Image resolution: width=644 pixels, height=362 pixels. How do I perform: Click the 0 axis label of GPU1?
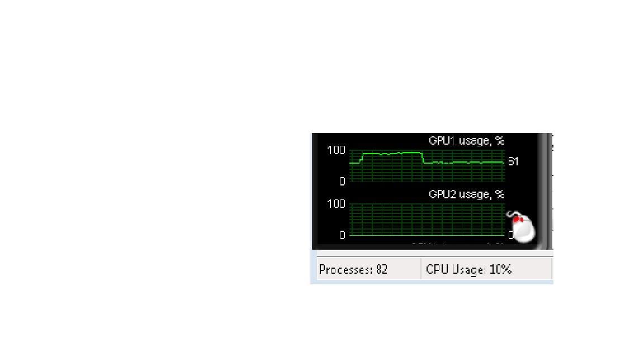[342, 182]
